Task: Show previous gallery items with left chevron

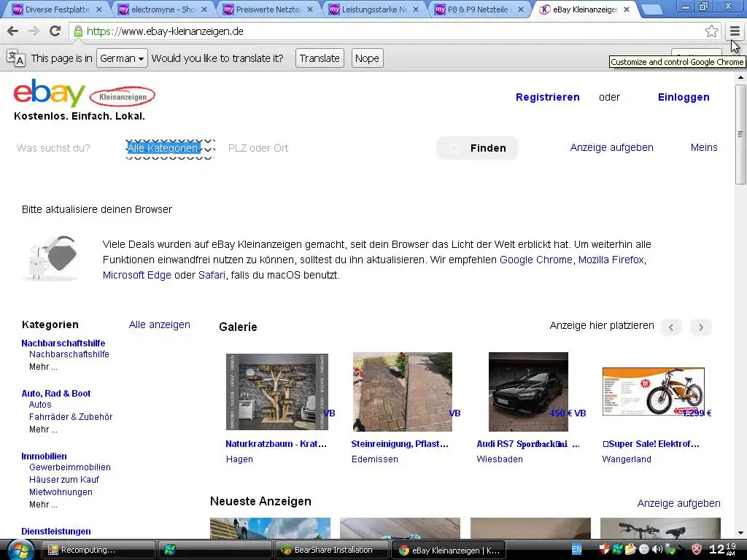Action: click(671, 327)
